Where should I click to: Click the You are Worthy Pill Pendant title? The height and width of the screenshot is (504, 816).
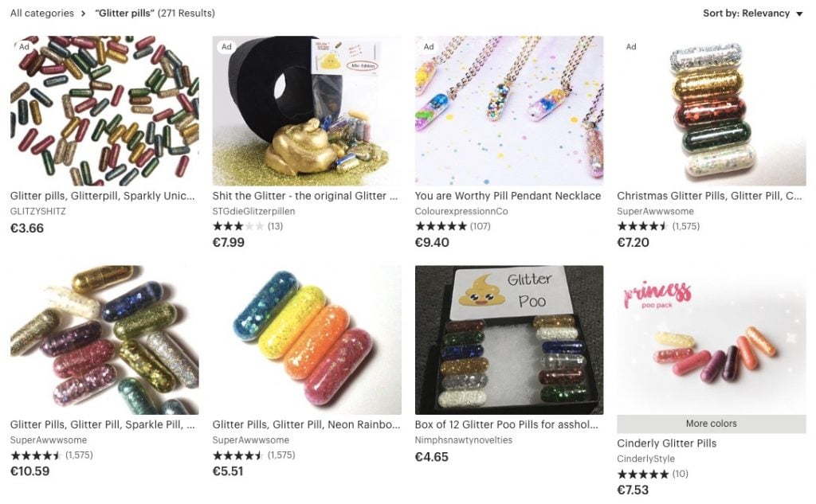508,196
